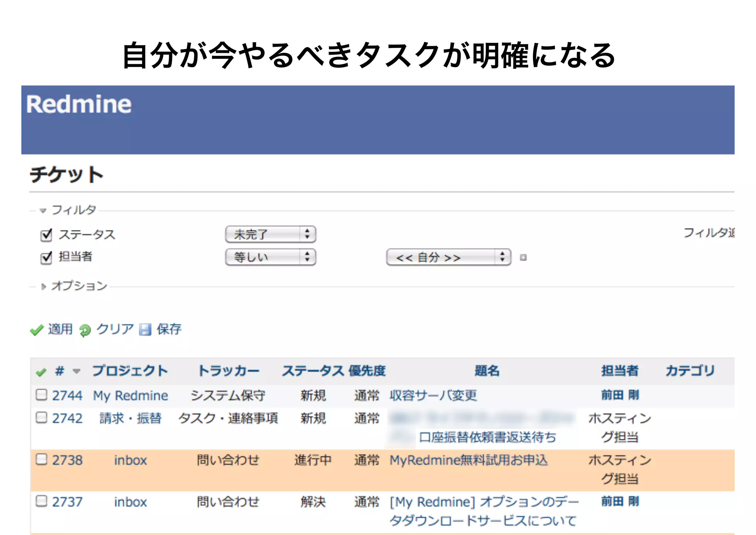The width and height of the screenshot is (756, 535).
Task: Sort by カテゴリ column header
Action: (x=690, y=371)
